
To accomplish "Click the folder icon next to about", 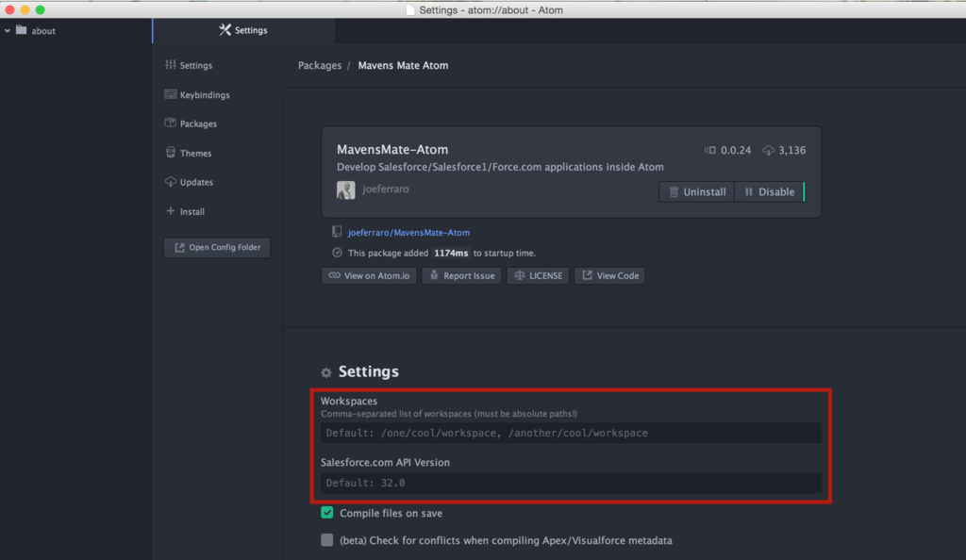I will [22, 29].
